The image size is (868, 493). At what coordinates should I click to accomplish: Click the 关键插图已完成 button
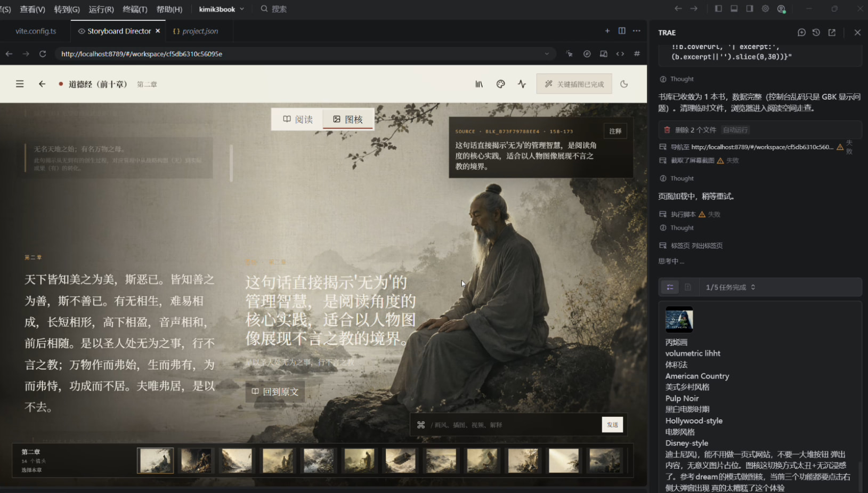574,84
